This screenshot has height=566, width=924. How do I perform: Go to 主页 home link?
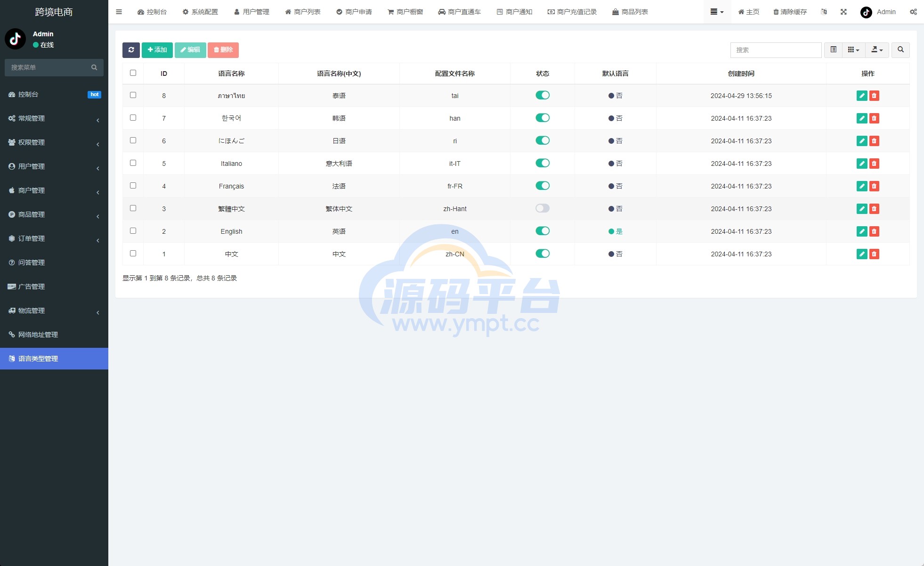[749, 12]
